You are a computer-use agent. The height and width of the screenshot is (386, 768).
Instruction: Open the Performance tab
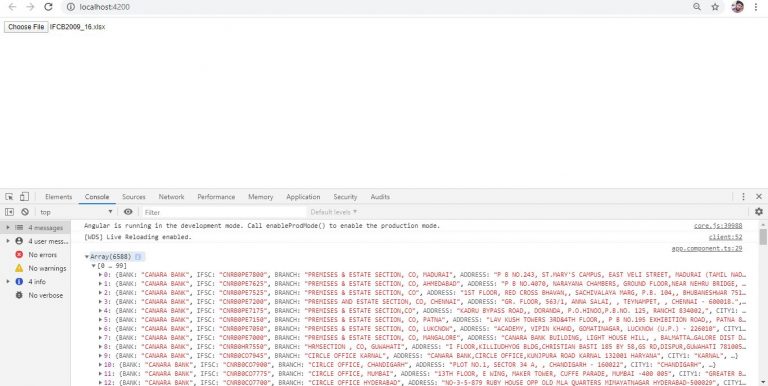216,196
